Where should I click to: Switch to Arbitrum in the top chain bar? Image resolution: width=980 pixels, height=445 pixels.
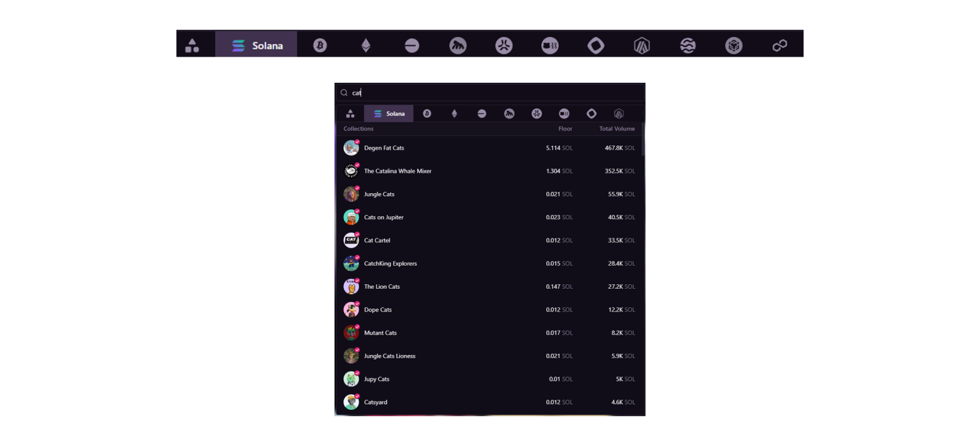point(641,45)
